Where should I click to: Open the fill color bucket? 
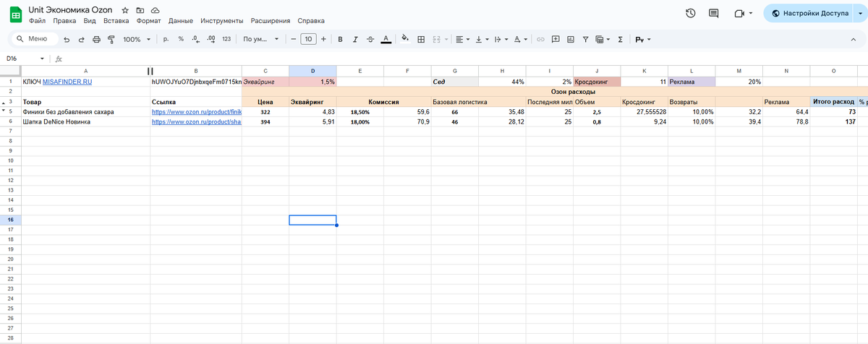[x=405, y=39]
